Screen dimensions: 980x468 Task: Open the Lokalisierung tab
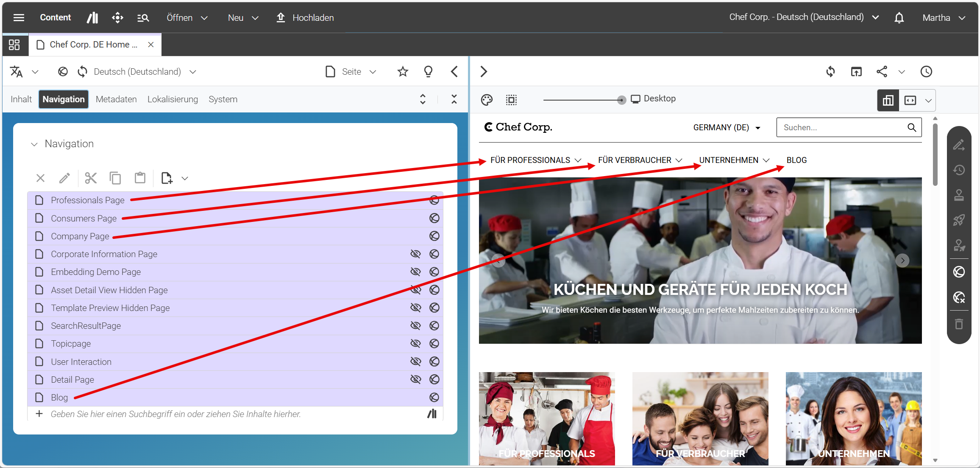coord(173,99)
